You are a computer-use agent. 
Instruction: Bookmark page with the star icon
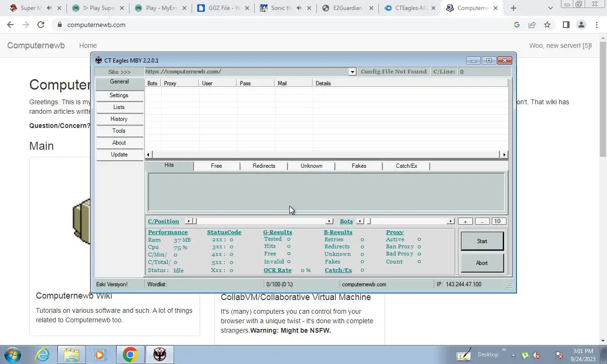point(547,25)
